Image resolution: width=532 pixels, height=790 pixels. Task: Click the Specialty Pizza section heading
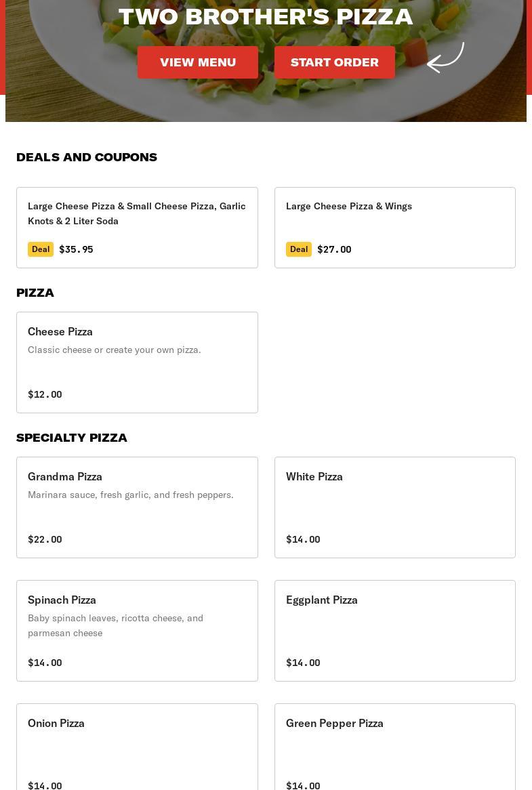pos(72,438)
